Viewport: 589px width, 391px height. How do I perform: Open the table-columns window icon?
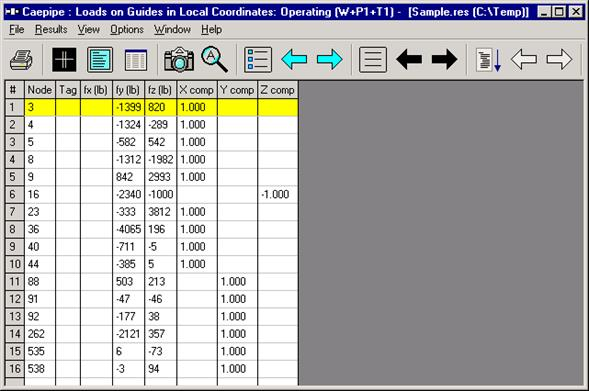(x=136, y=59)
